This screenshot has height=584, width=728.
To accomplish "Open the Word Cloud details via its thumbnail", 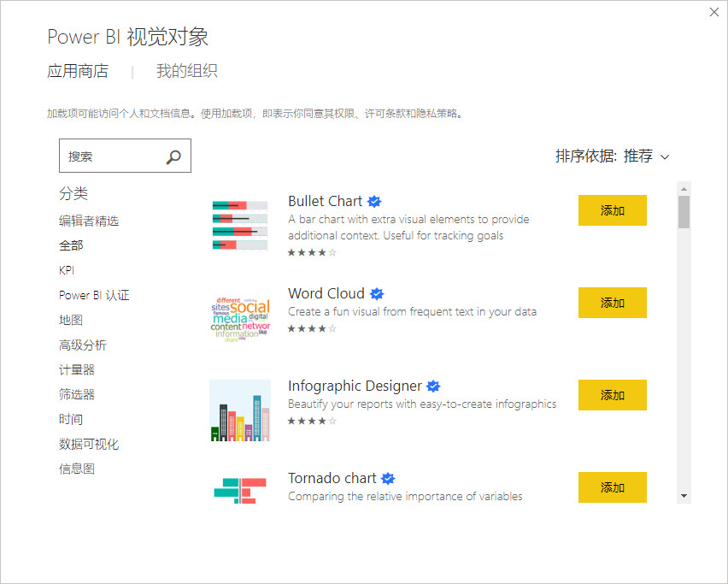I will coord(240,318).
